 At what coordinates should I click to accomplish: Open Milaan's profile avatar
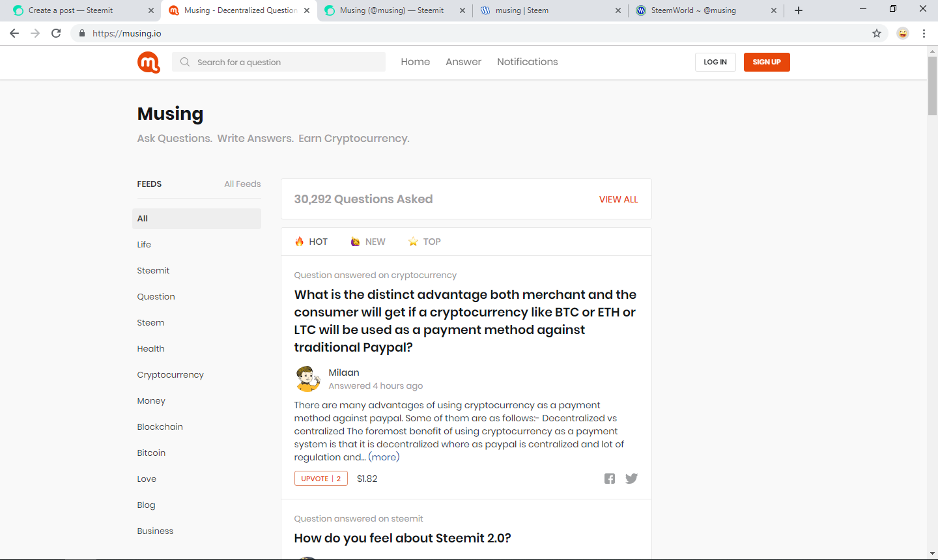(x=308, y=378)
